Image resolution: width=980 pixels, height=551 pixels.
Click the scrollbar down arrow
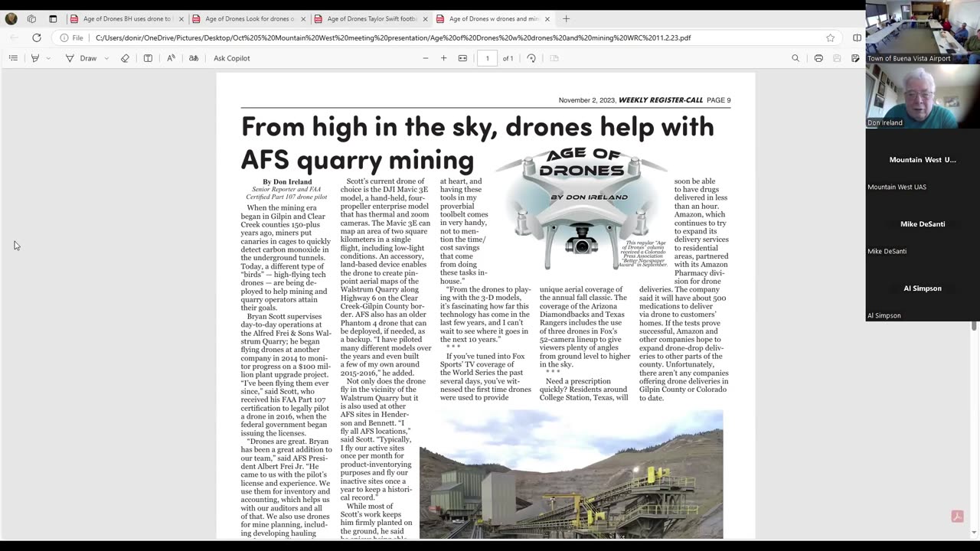click(974, 533)
